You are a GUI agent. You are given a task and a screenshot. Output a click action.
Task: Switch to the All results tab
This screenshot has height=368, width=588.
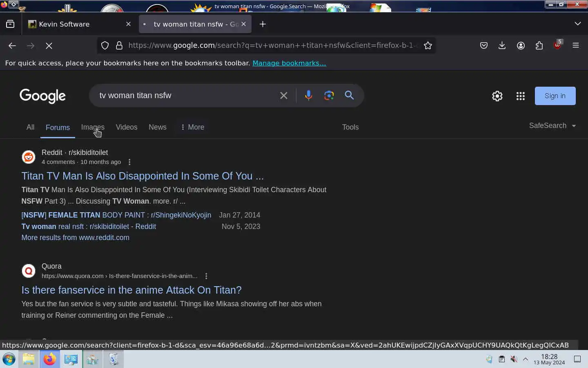[x=30, y=127]
